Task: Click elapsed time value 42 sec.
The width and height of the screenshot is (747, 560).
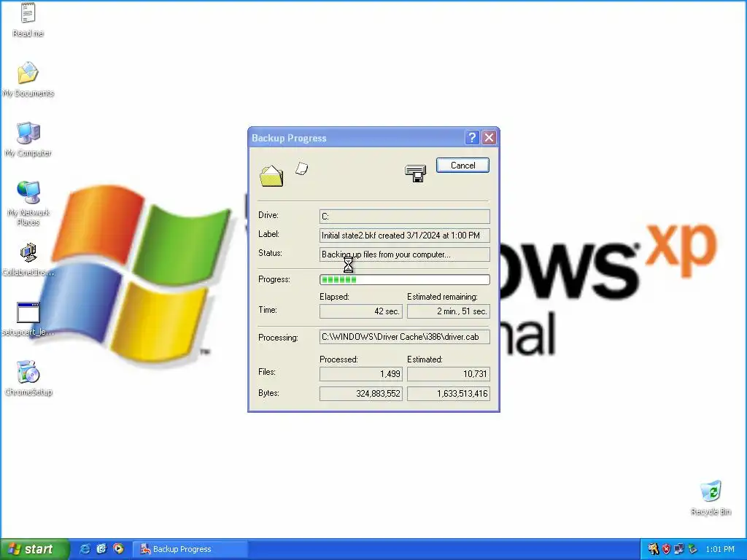Action: point(361,311)
